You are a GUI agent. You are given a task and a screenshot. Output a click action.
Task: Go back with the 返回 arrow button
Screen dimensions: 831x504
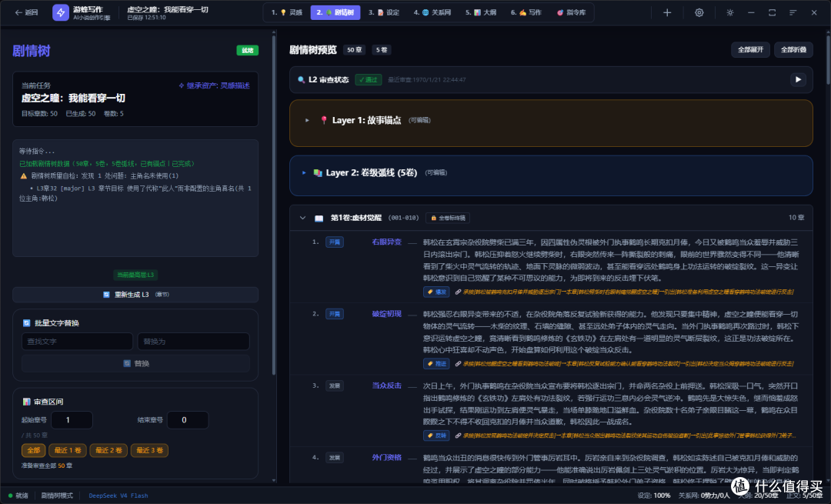pyautogui.click(x=26, y=13)
